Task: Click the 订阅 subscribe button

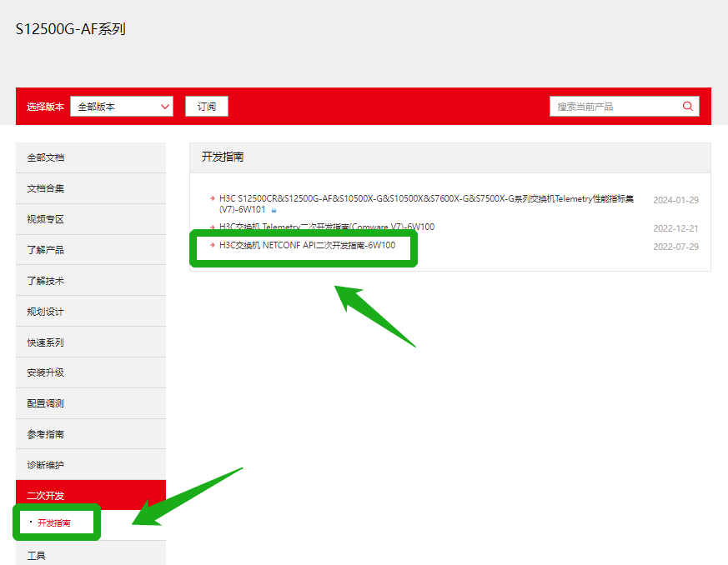Action: [207, 106]
